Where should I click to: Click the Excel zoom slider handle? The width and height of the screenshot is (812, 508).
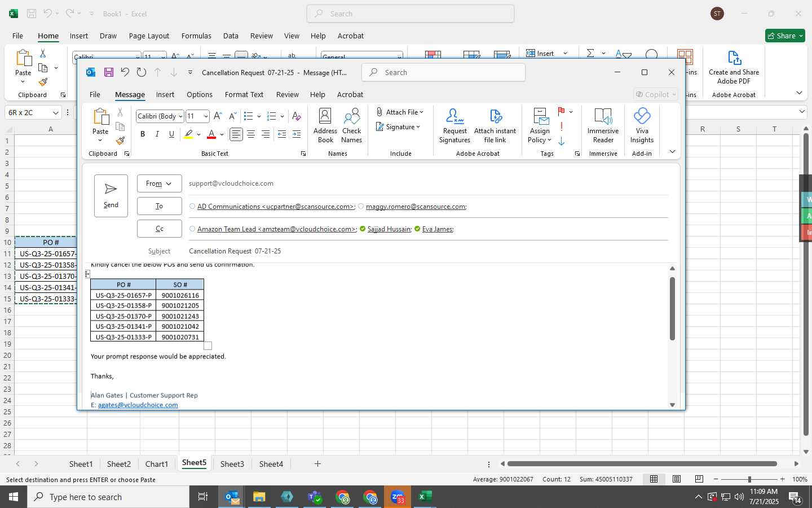click(749, 479)
